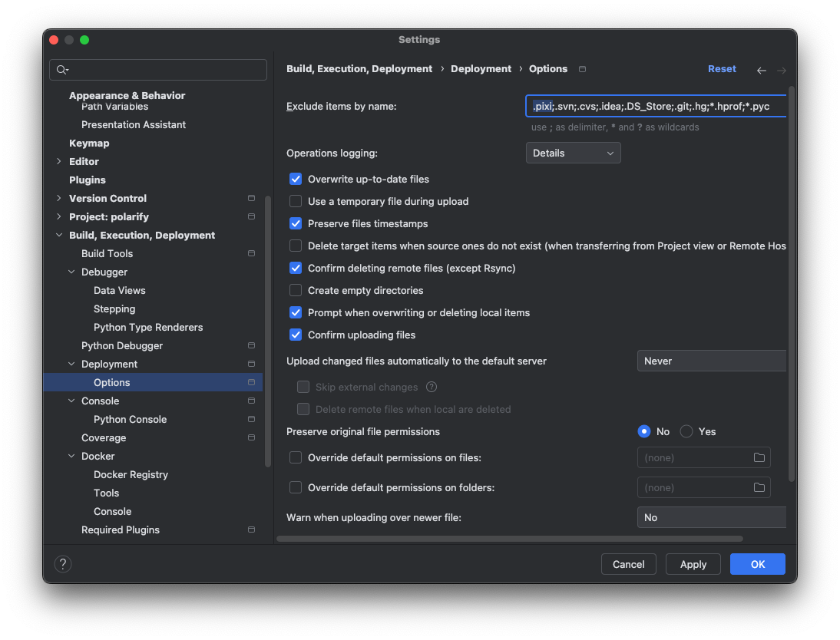The height and width of the screenshot is (640, 840).
Task: Expand Project: polarify section
Action: click(x=59, y=216)
